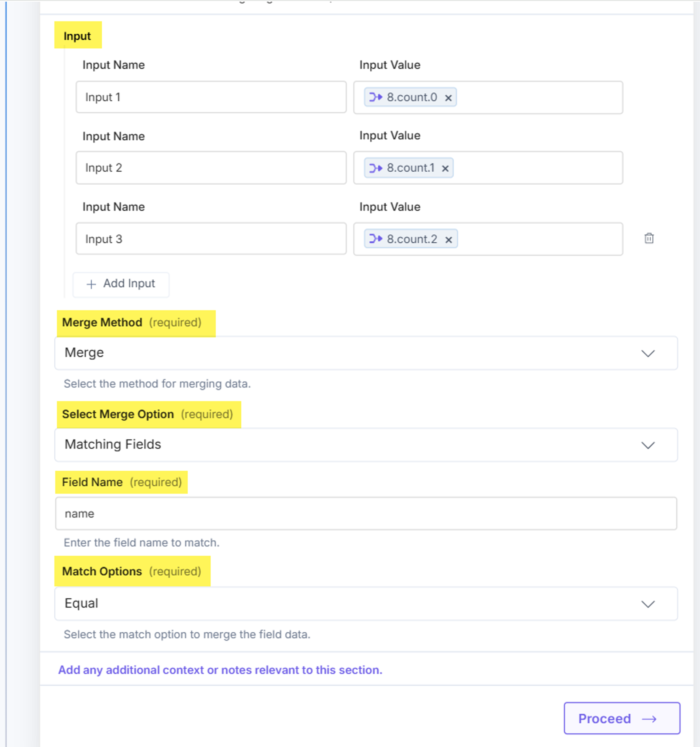The width and height of the screenshot is (700, 747).
Task: Click the Equal dropdown chevron arrow
Action: tap(648, 604)
